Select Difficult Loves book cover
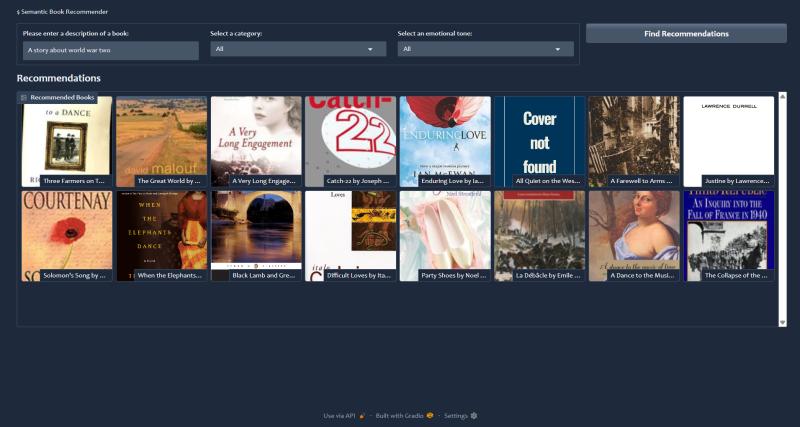Viewport: 800px width, 427px height. [x=351, y=236]
